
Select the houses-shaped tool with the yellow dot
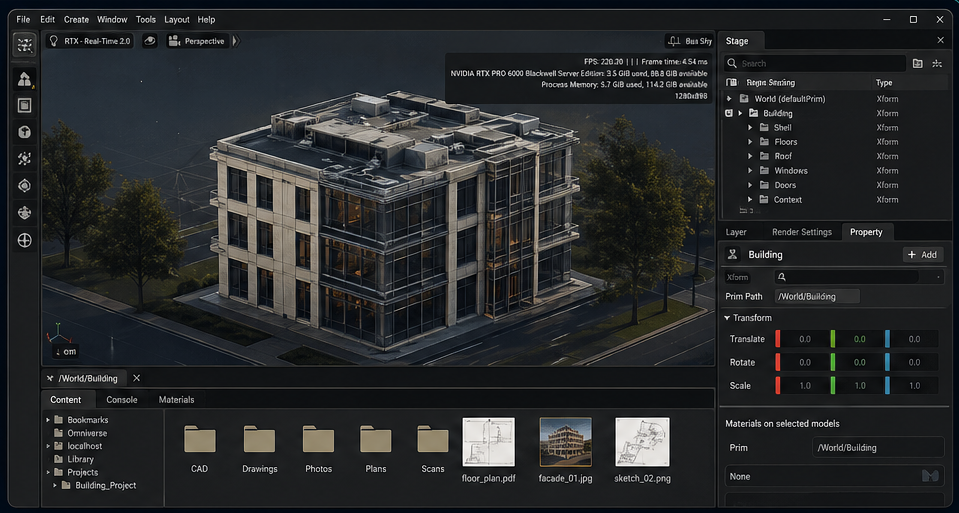[24, 79]
